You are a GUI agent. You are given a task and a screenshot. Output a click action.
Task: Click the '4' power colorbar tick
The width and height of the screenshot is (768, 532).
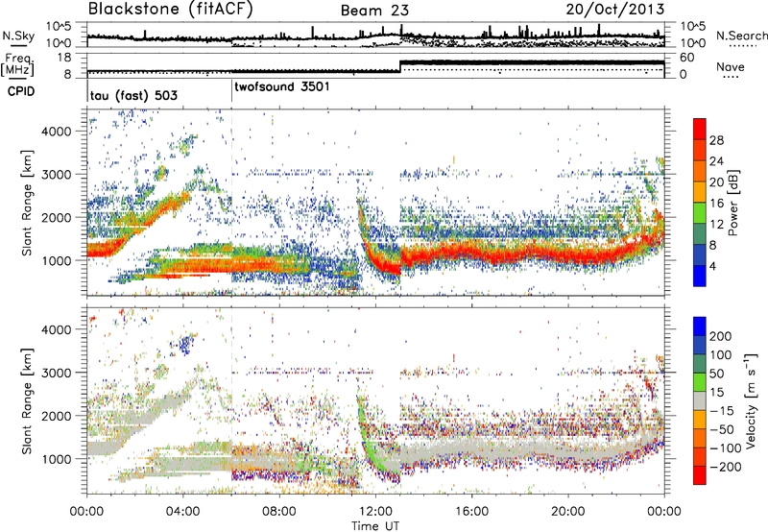click(x=713, y=266)
